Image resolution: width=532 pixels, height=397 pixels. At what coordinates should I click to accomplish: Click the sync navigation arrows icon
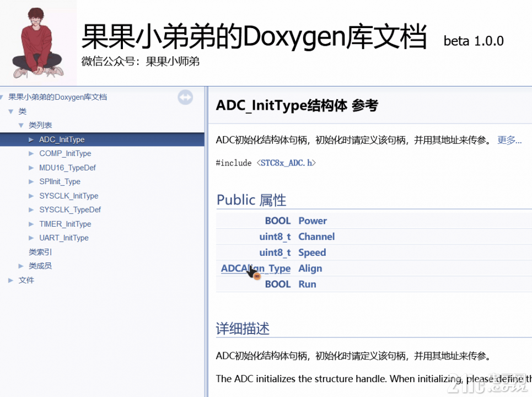click(185, 98)
